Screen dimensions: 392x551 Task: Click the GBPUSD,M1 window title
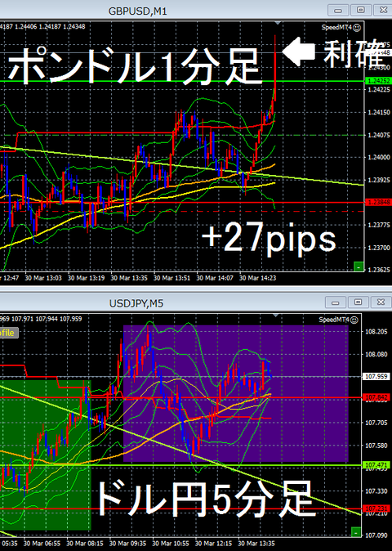click(x=137, y=11)
